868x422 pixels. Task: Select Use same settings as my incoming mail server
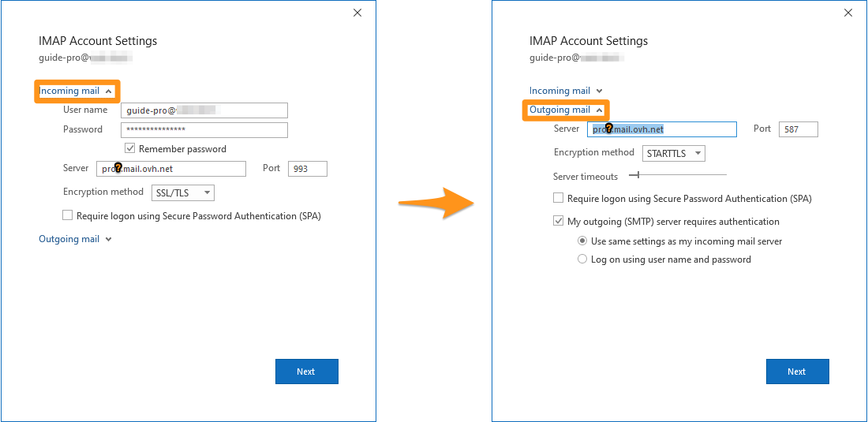tap(582, 241)
